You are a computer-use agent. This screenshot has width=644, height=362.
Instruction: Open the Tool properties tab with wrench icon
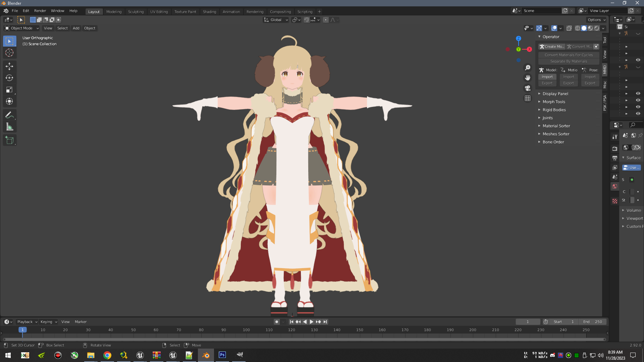coord(615,136)
